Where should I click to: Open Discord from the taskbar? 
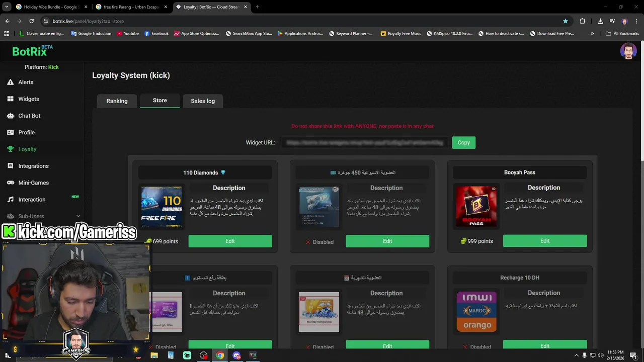pos(236,355)
